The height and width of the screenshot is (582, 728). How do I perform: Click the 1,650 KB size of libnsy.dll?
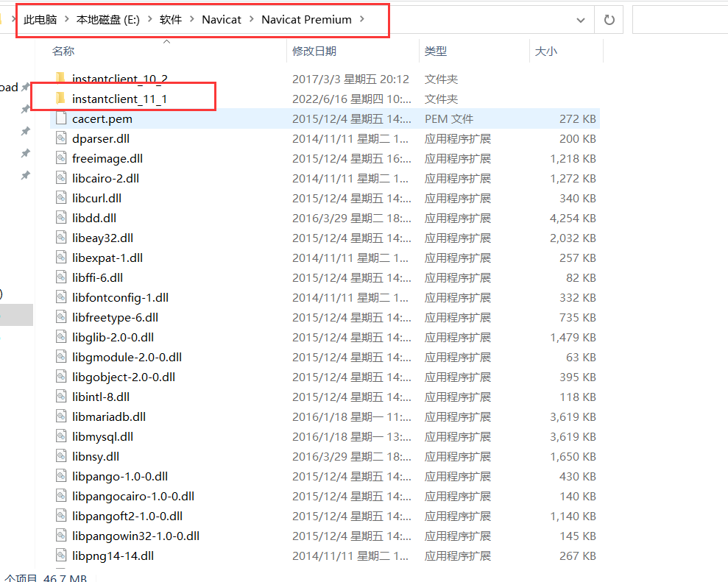[573, 457]
